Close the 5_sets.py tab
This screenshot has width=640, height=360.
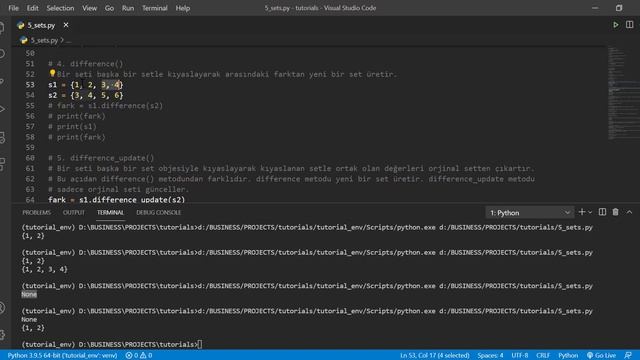66,25
